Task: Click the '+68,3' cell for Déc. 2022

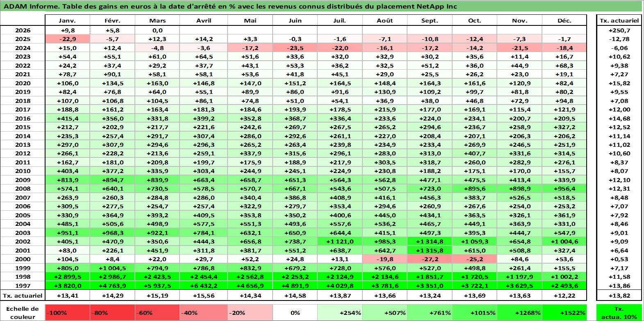Action: point(564,66)
